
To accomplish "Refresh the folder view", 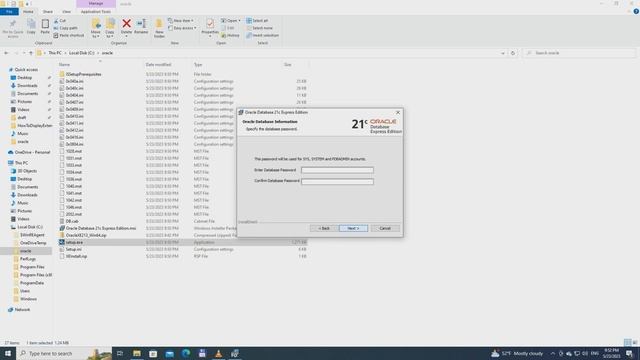I will pyautogui.click(x=513, y=53).
